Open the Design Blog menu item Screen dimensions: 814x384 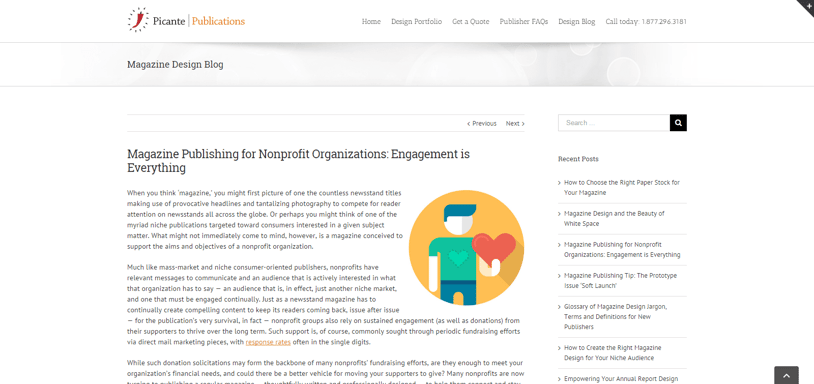click(x=577, y=22)
